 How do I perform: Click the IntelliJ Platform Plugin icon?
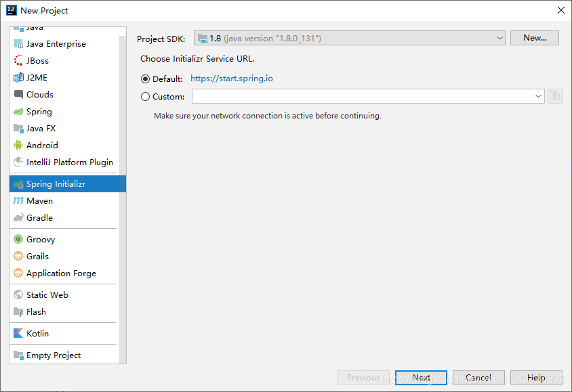18,162
